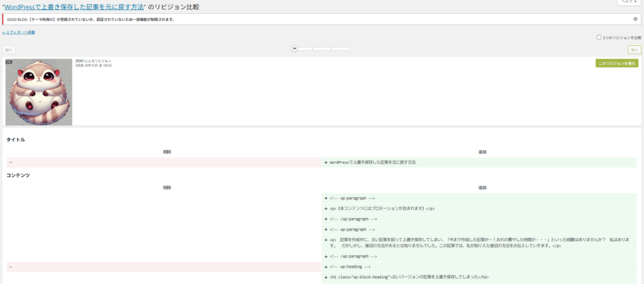This screenshot has height=284, width=644.
Task: Click the タイトル section heading
Action: pos(16,139)
